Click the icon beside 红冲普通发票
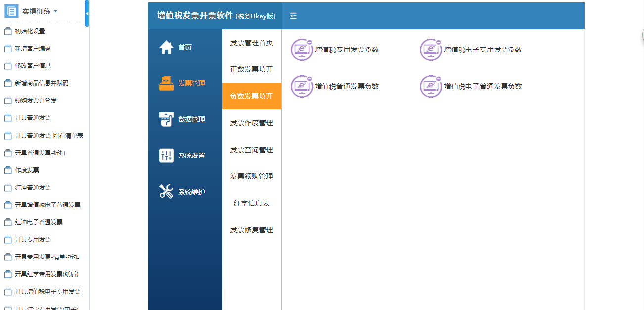 (7, 188)
